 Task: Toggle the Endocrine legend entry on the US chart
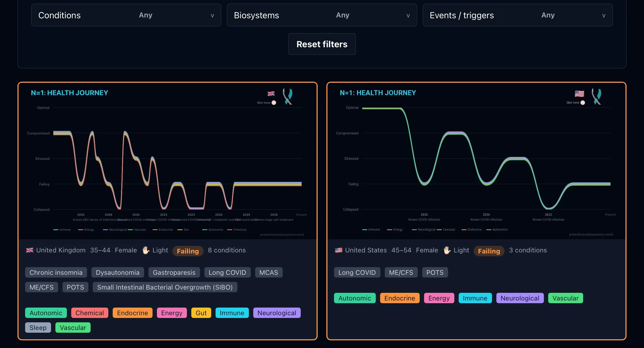(x=472, y=230)
